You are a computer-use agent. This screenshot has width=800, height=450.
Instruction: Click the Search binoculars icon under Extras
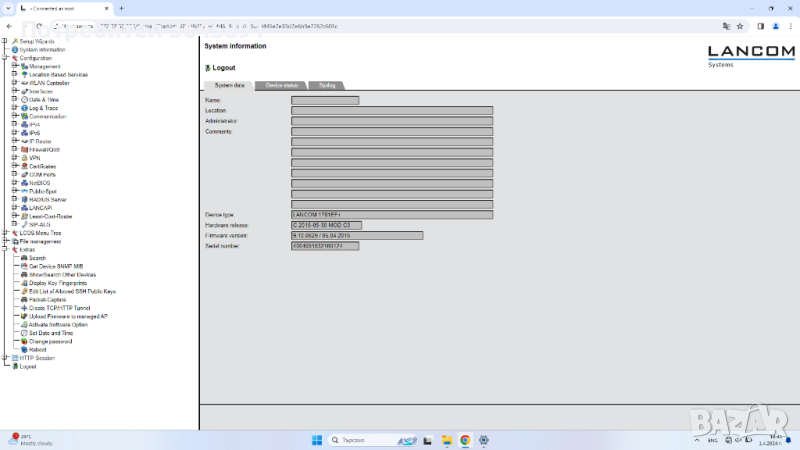coord(24,258)
